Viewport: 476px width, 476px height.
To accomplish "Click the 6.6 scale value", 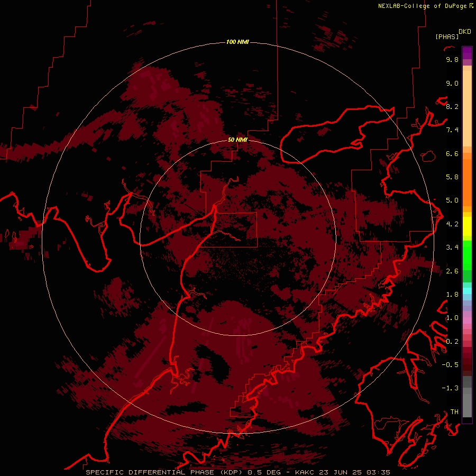I will pyautogui.click(x=452, y=154).
